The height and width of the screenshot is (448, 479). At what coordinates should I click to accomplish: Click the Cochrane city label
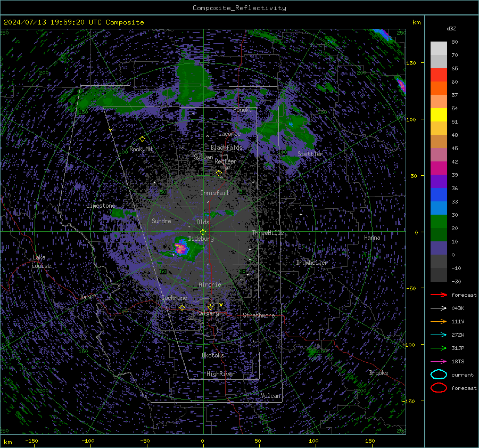174,298
